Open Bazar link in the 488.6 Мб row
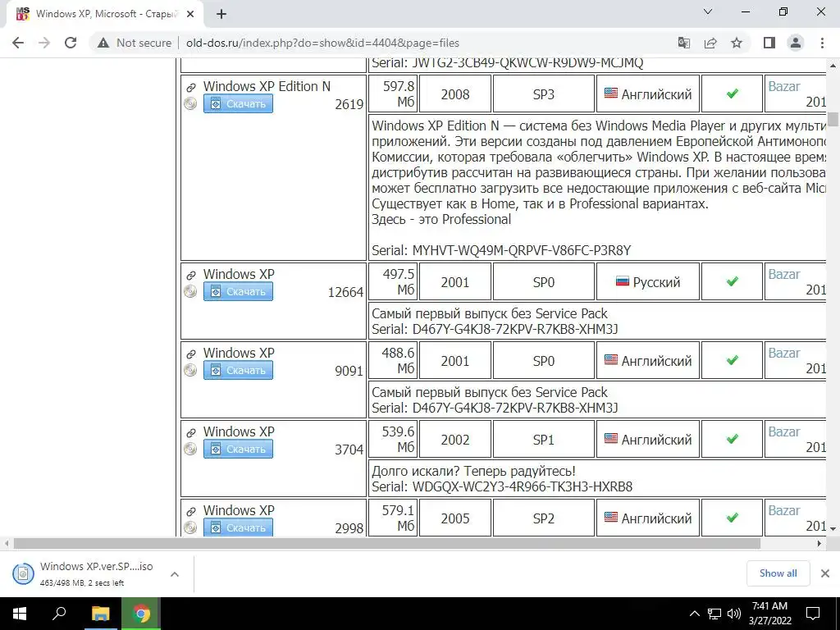840x630 pixels. (783, 353)
